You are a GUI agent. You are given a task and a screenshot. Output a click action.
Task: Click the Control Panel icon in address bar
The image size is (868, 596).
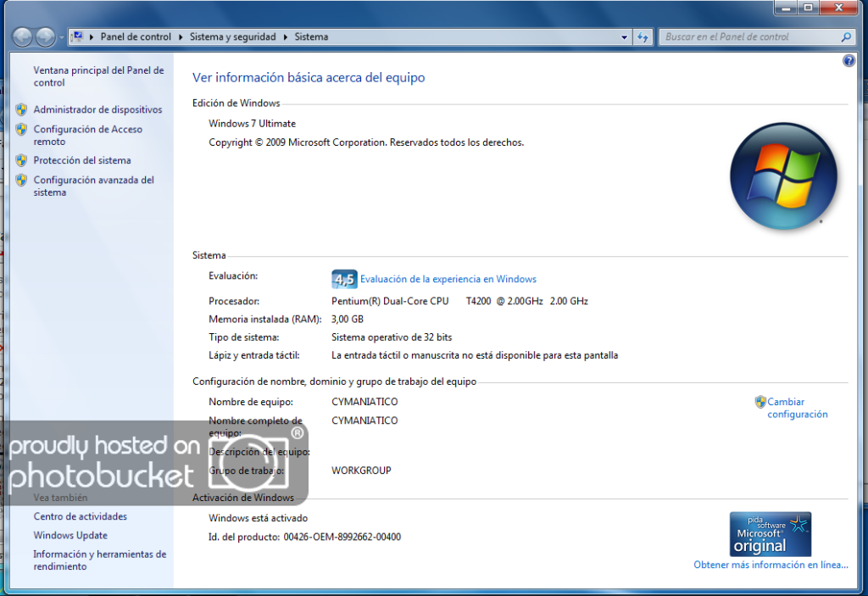pos(77,36)
